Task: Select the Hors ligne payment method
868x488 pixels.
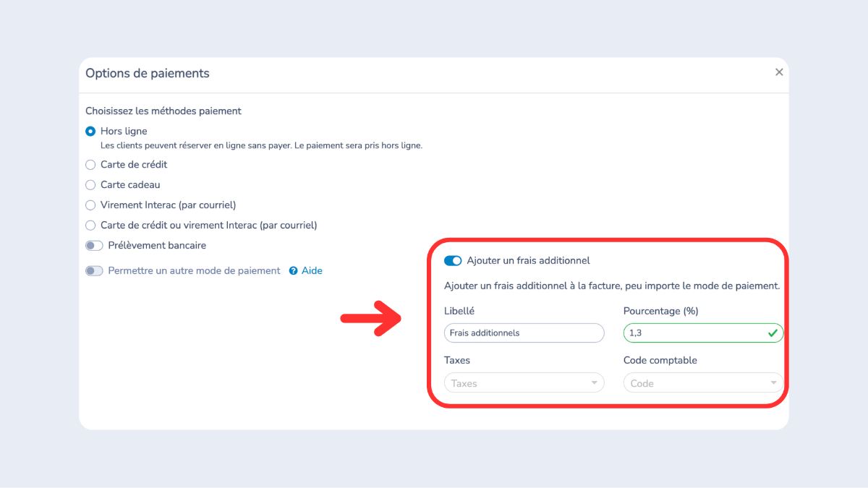Action: [x=90, y=132]
